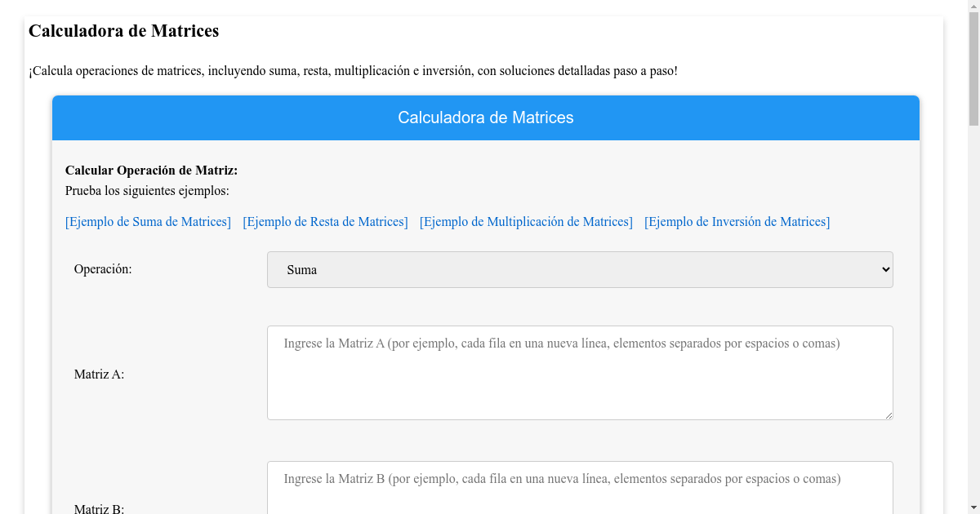
Task: Click the resize handle of the Matriz A textarea
Action: [x=889, y=416]
